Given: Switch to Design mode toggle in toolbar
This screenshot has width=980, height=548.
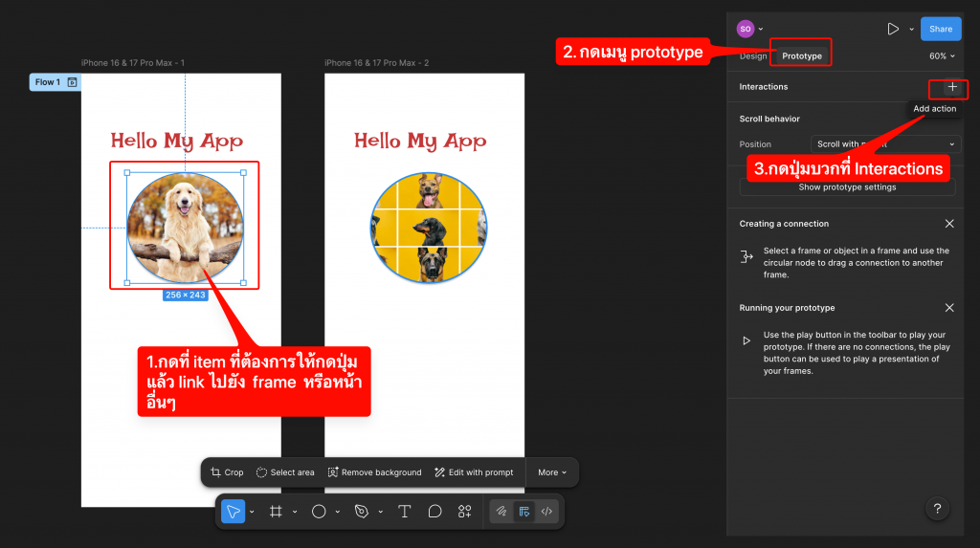Looking at the screenshot, I should [523, 512].
